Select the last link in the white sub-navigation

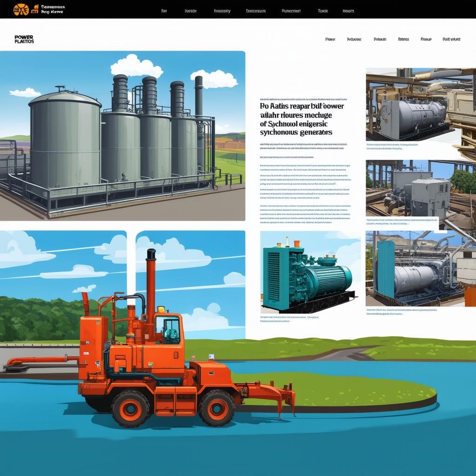(451, 40)
